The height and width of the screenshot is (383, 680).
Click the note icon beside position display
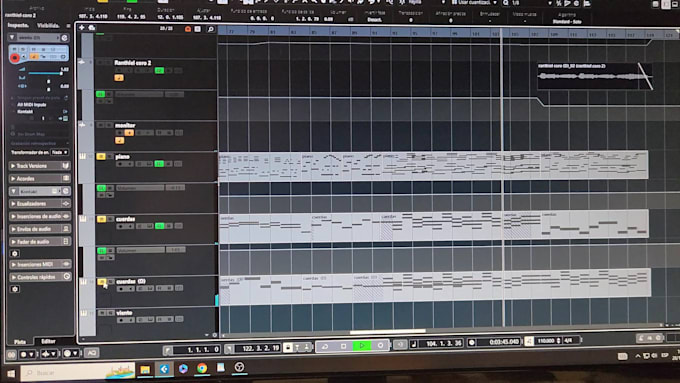point(414,344)
